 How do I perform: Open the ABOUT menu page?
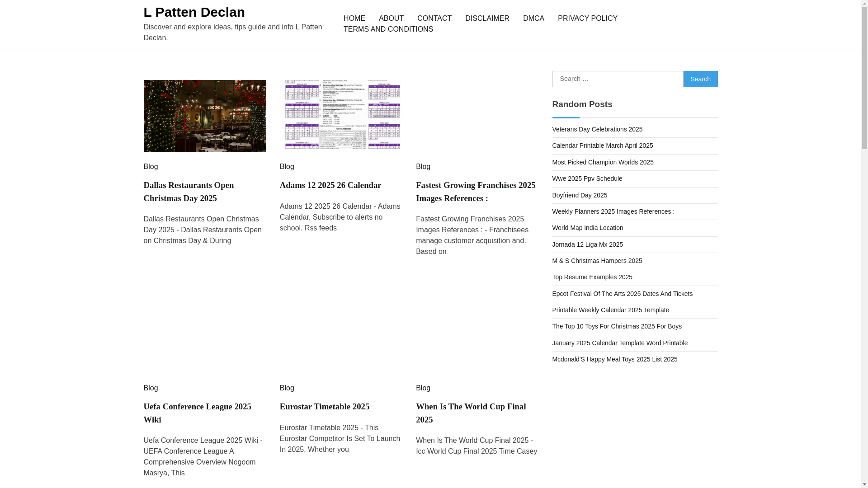pos(391,19)
